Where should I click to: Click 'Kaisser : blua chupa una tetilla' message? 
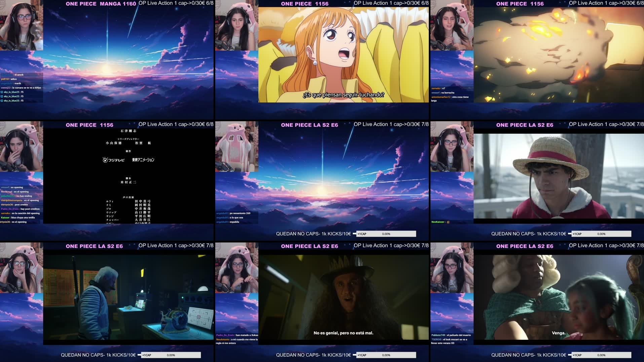click(x=18, y=218)
